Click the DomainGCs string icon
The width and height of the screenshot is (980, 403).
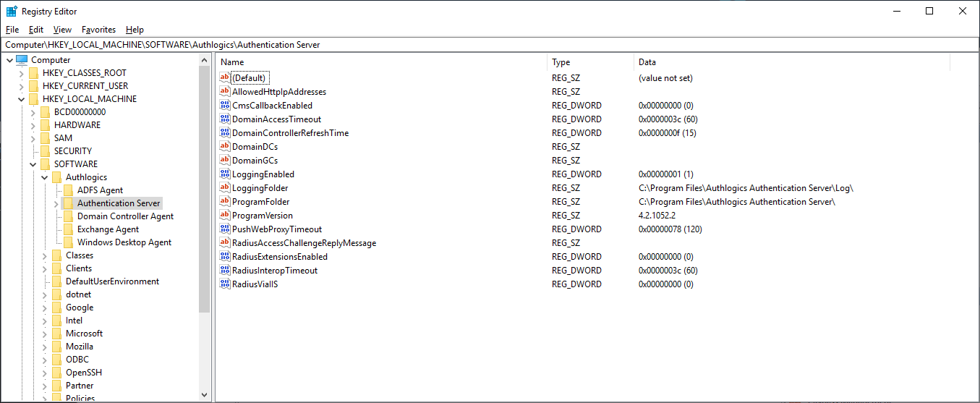tap(225, 161)
